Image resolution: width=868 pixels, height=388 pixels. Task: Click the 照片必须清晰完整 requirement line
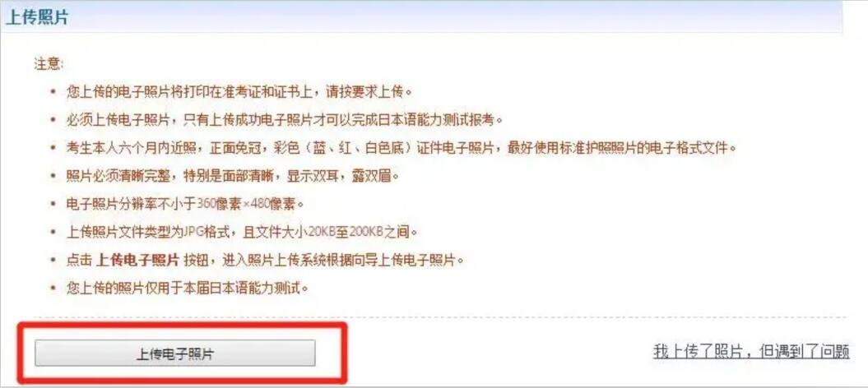(x=233, y=176)
